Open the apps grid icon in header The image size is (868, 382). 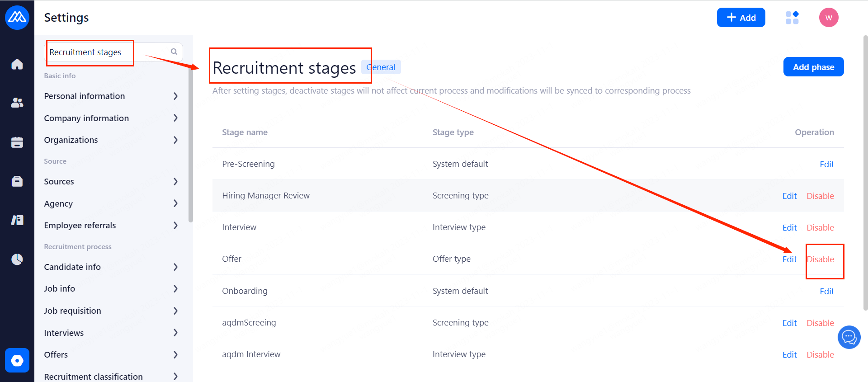[x=792, y=18]
